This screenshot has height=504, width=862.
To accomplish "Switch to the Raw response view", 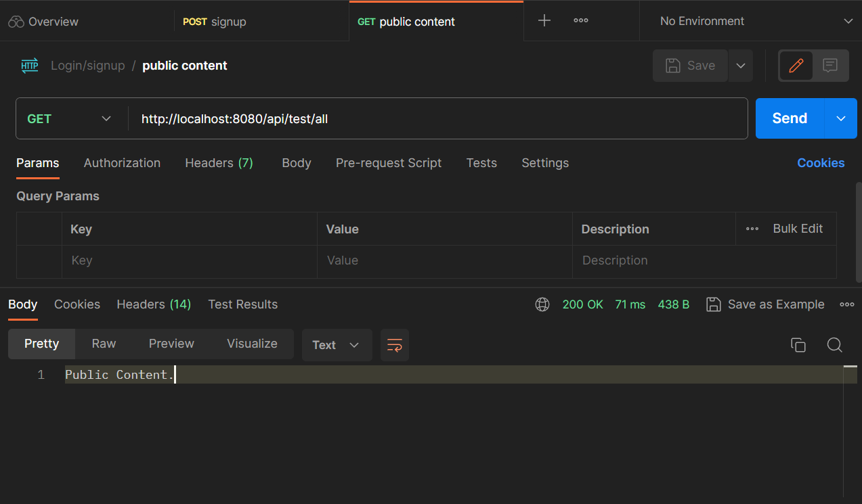I will [103, 344].
